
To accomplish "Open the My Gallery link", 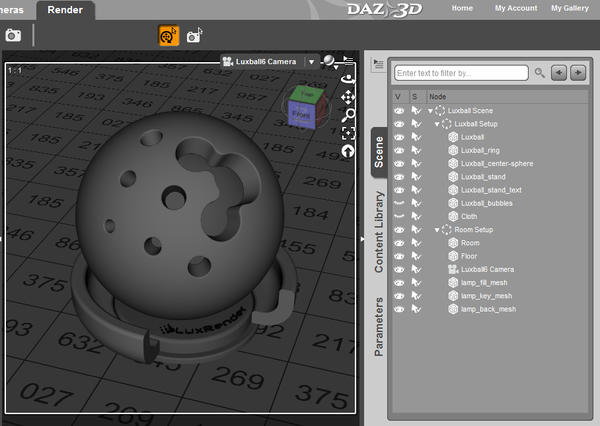I will (x=570, y=8).
